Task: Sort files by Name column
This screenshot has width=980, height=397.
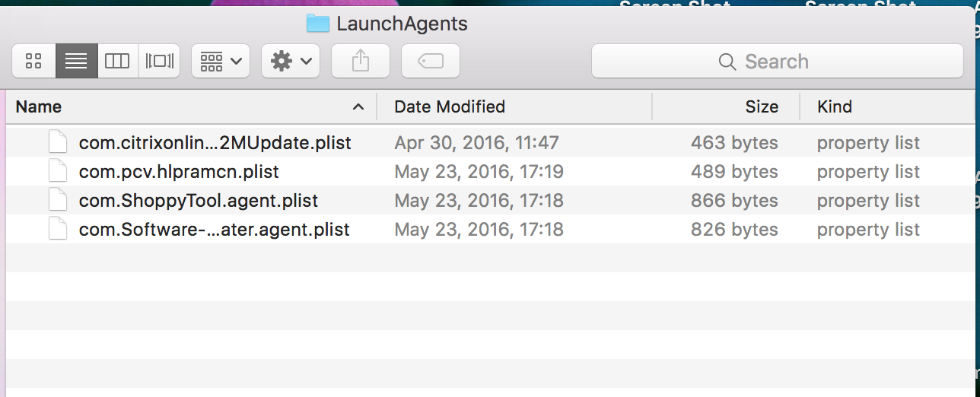Action: pos(39,107)
